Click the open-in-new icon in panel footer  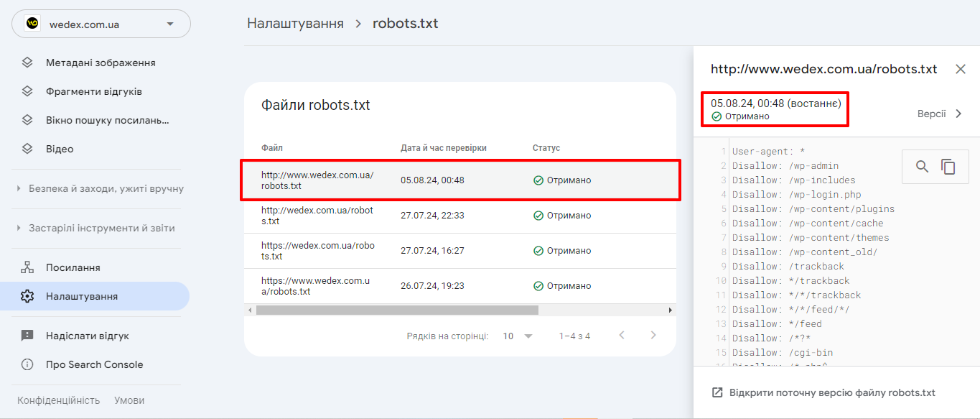717,392
